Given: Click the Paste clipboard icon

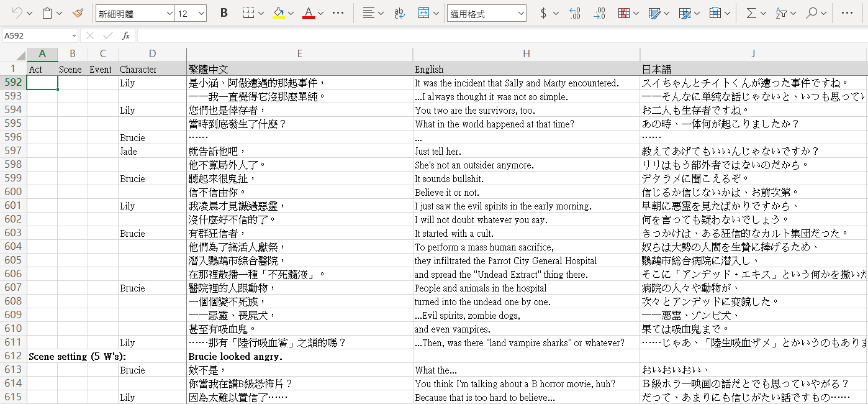Looking at the screenshot, I should tap(47, 13).
